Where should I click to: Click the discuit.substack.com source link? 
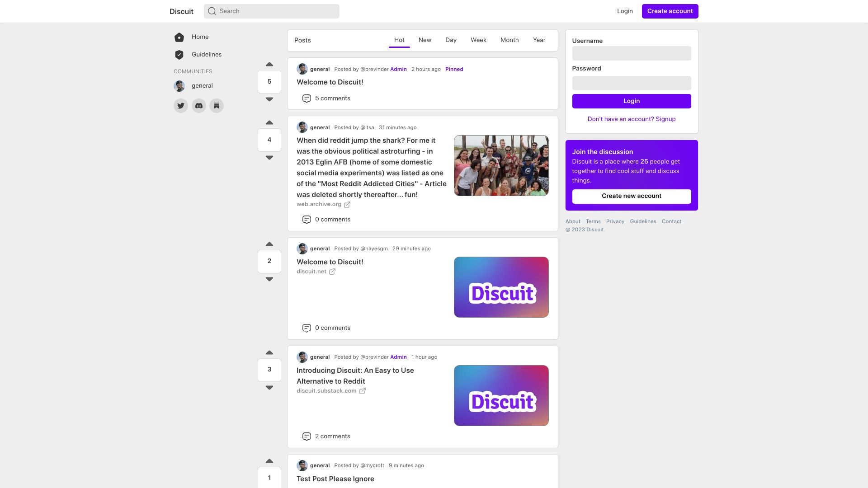click(326, 391)
